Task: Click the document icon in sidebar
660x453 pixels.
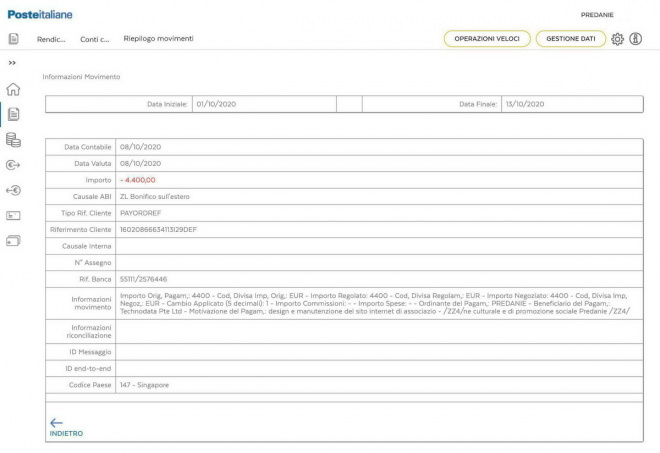Action: click(x=14, y=114)
